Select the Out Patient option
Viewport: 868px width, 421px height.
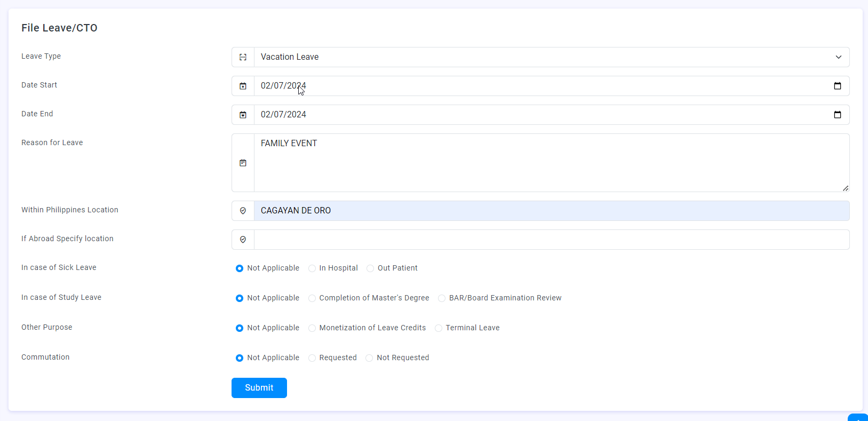click(370, 268)
